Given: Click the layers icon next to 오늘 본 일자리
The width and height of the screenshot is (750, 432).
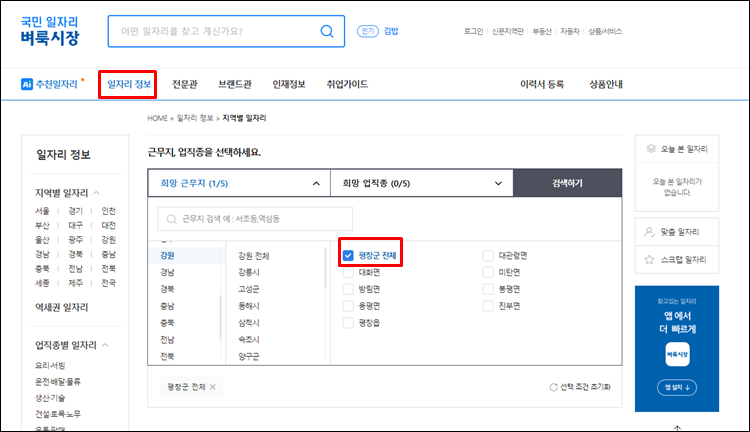Looking at the screenshot, I should [651, 149].
